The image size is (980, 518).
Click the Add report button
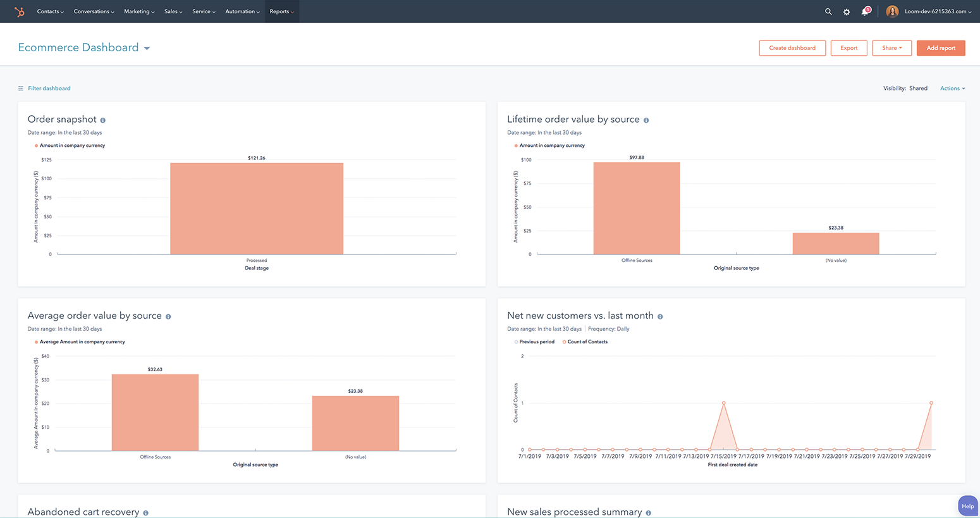pos(940,48)
